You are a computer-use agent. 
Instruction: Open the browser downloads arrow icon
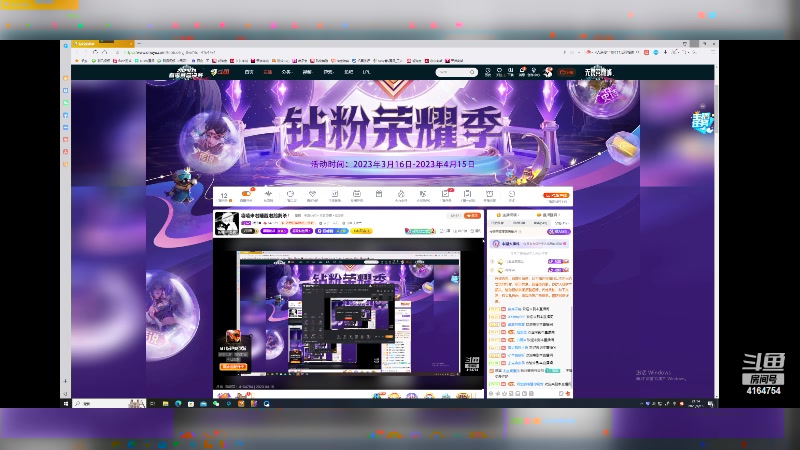coord(665,52)
